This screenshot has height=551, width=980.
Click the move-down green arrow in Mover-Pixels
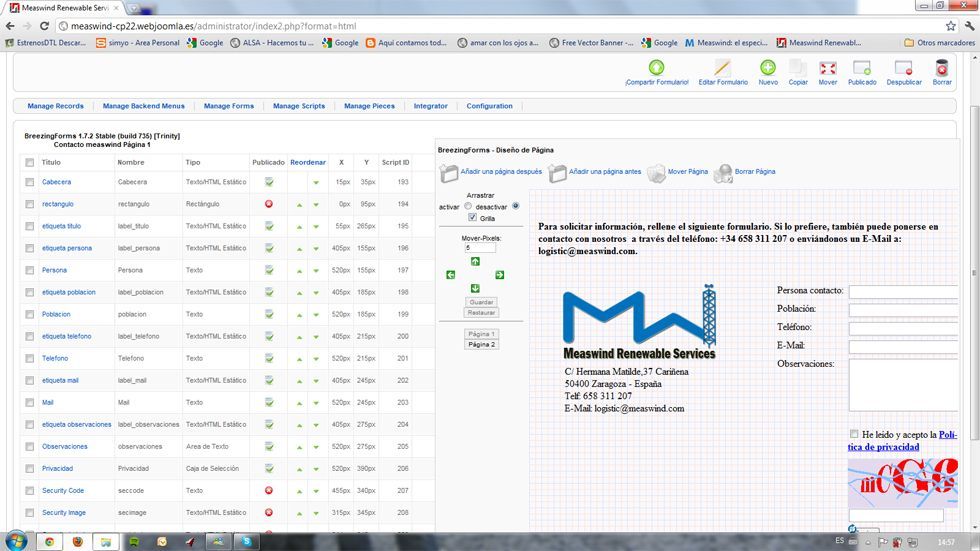(x=475, y=289)
